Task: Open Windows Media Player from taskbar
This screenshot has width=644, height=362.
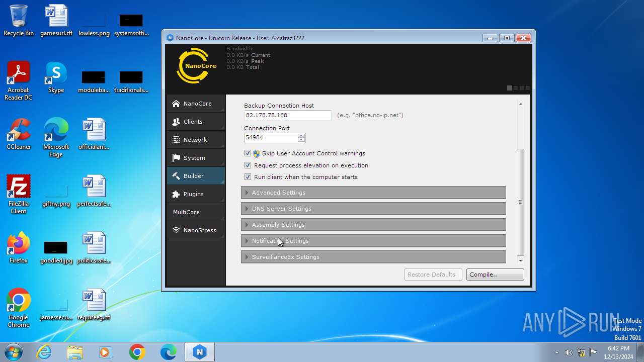Action: pyautogui.click(x=106, y=352)
